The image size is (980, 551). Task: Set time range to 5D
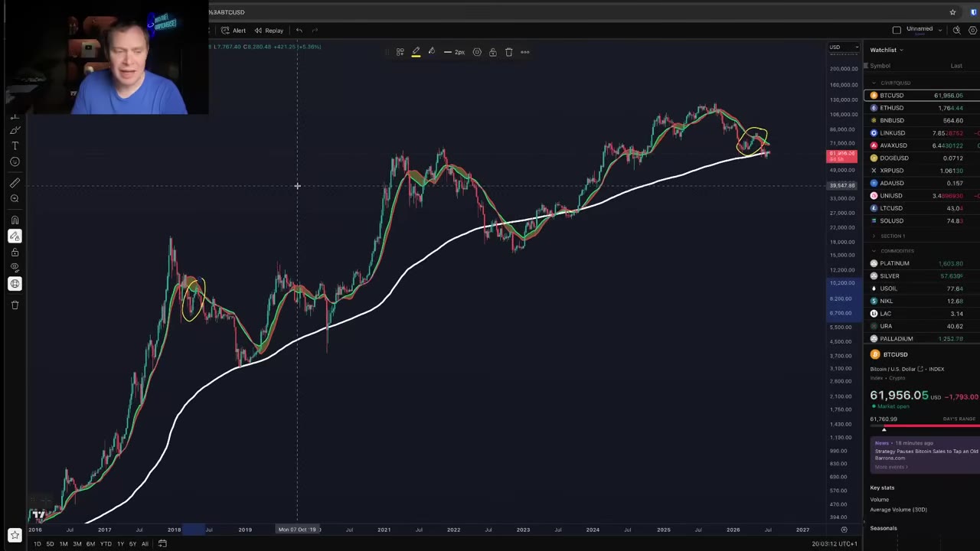50,543
